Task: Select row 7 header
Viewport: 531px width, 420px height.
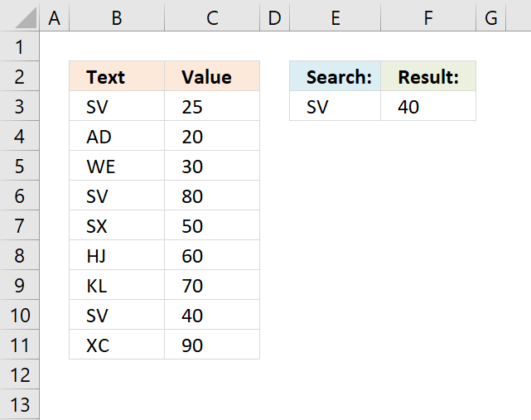Action: (x=20, y=225)
